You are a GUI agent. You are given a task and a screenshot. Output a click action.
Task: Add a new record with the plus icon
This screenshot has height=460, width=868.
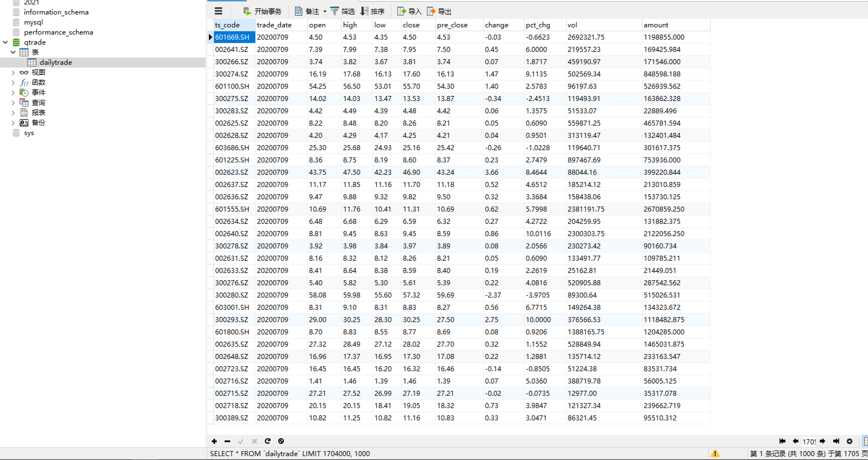pyautogui.click(x=214, y=441)
